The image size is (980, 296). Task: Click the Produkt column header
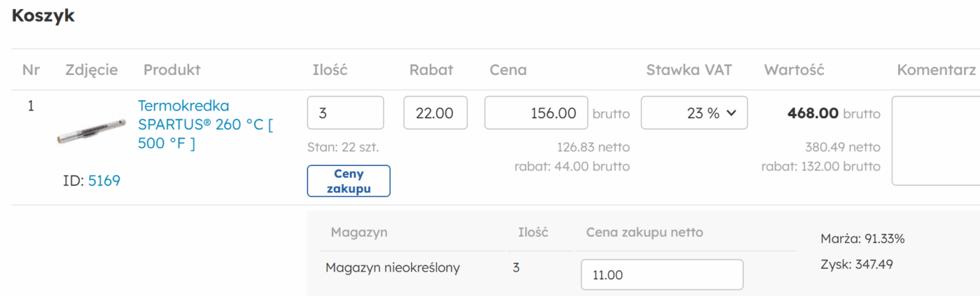[172, 70]
